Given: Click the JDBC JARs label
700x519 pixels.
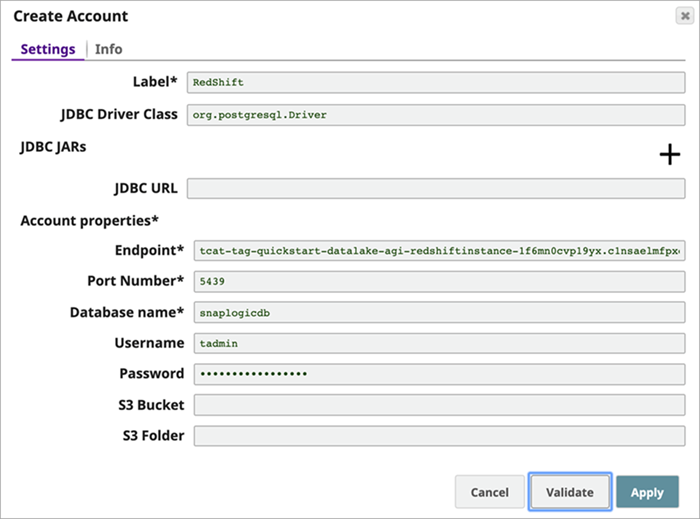Looking at the screenshot, I should point(53,147).
